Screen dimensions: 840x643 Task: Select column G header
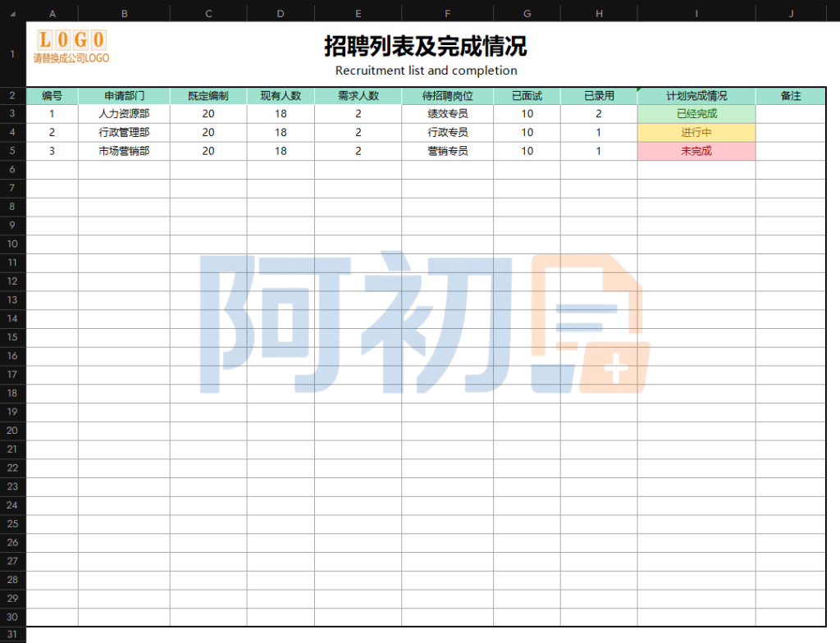coord(527,13)
